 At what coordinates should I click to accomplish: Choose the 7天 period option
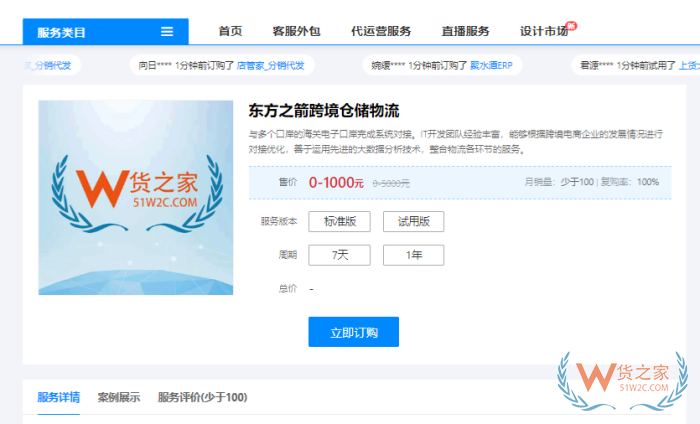339,255
